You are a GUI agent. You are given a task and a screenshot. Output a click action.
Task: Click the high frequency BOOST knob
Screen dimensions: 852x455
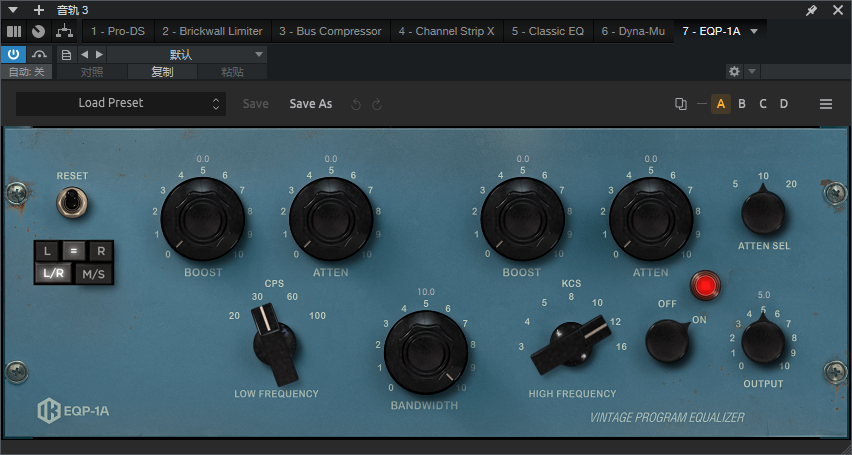click(522, 219)
